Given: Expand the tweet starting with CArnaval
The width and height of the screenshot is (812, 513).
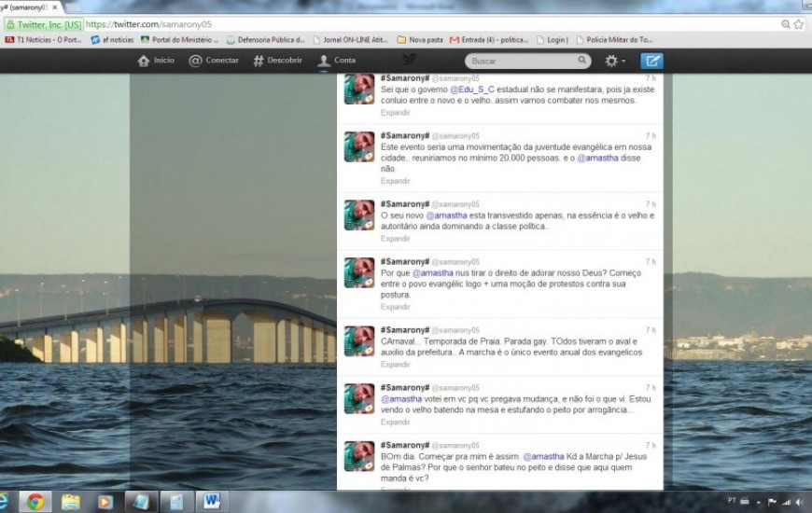Looking at the screenshot, I should [x=395, y=364].
